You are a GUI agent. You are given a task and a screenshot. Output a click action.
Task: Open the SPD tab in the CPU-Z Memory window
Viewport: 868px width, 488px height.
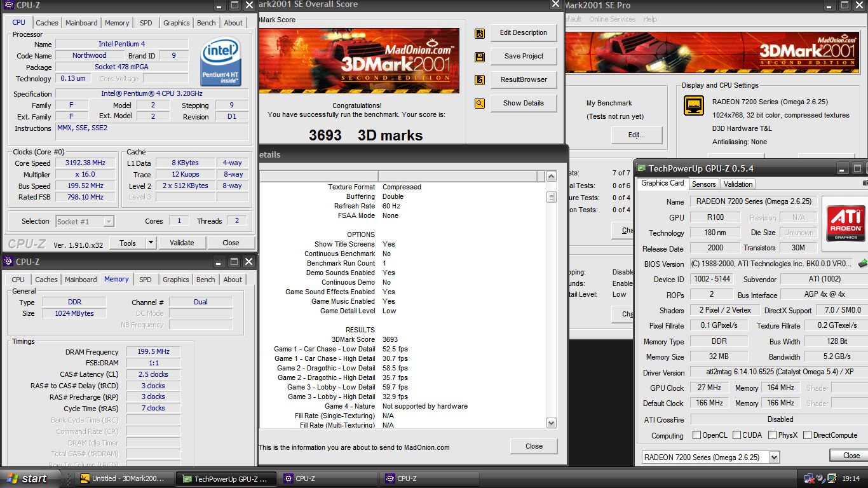pos(146,280)
